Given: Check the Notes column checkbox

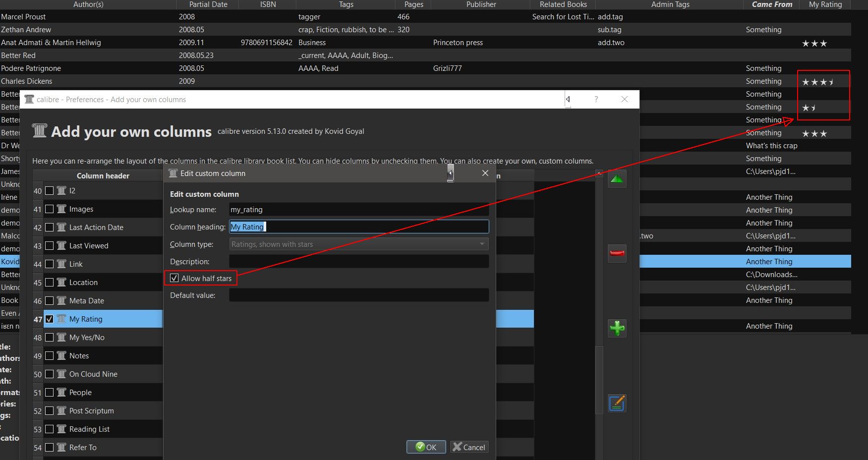Looking at the screenshot, I should coord(50,355).
